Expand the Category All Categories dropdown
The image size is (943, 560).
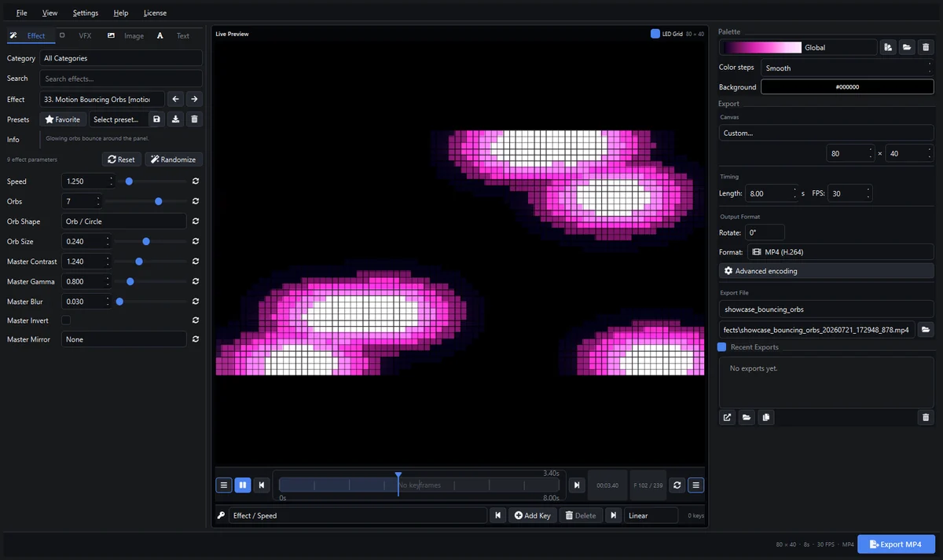tap(121, 58)
